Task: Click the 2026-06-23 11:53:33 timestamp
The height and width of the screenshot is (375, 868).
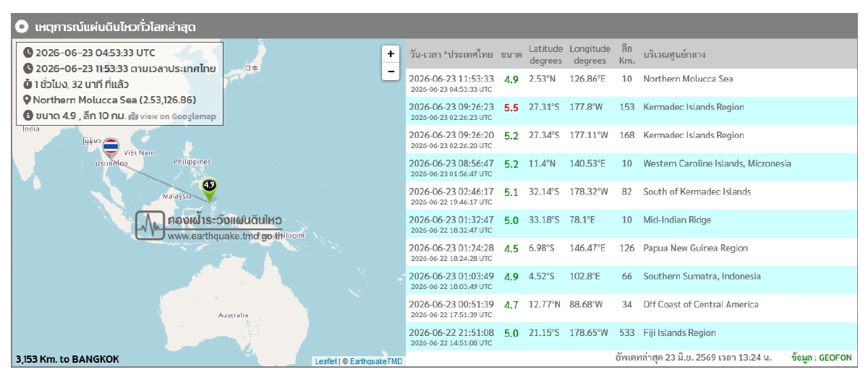Action: pos(451,79)
